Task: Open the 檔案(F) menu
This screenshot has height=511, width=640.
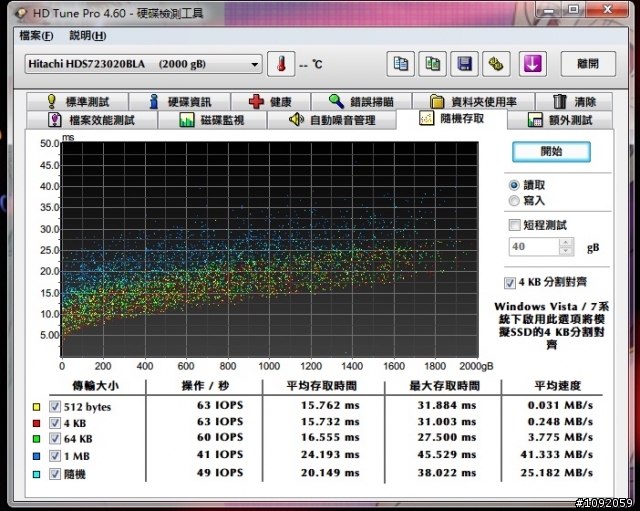Action: pos(36,36)
